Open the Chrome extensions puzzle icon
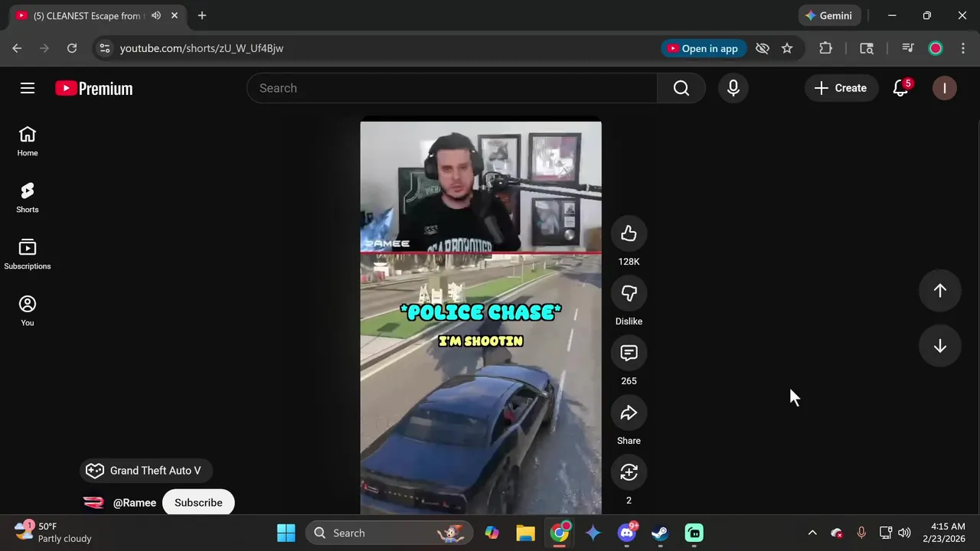The image size is (980, 551). pos(825,48)
